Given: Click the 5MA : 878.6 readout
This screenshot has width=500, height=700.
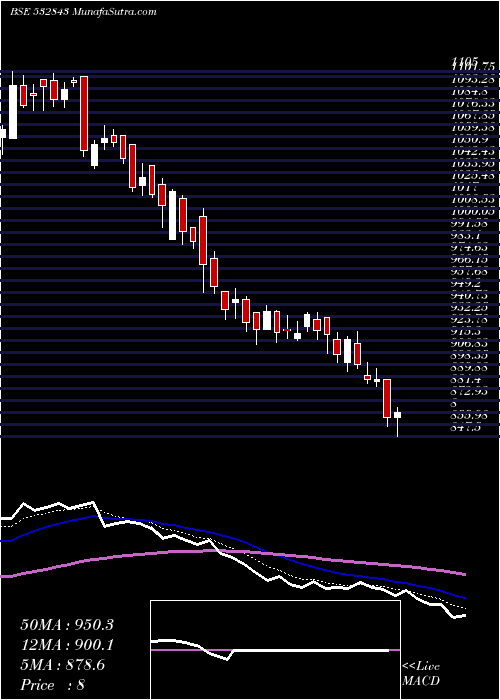Looking at the screenshot, I should click(x=62, y=665).
